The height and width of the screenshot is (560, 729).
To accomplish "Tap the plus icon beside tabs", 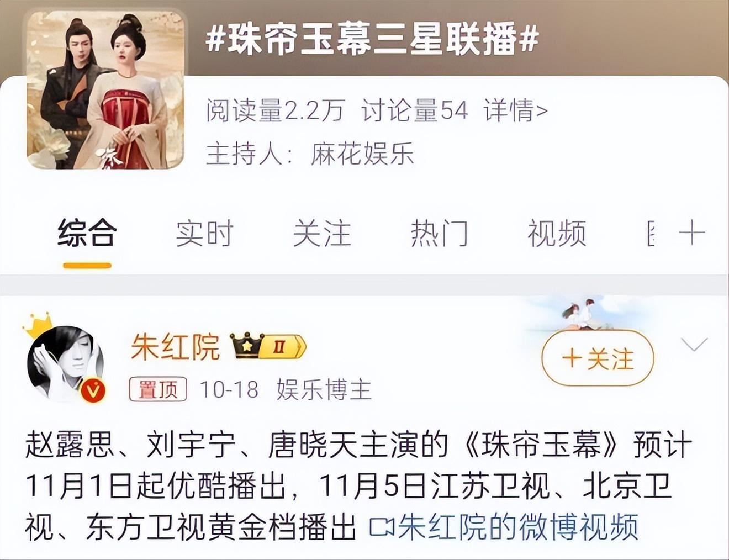I will [x=691, y=233].
